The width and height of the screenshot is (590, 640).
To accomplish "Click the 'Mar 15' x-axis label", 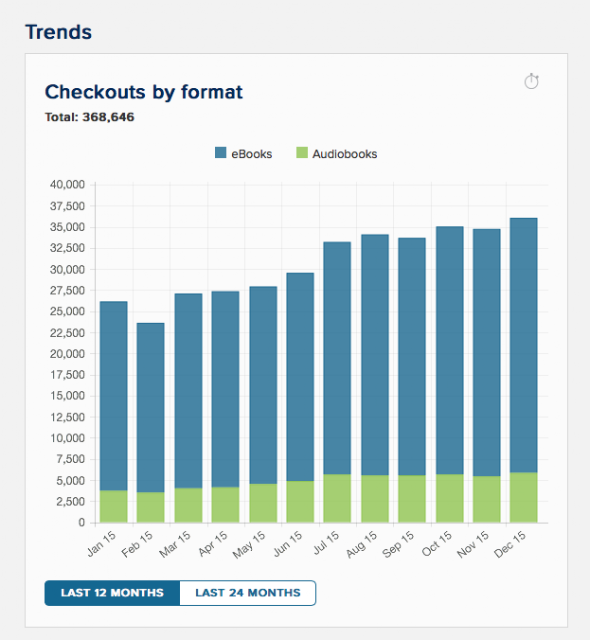I will (175, 544).
